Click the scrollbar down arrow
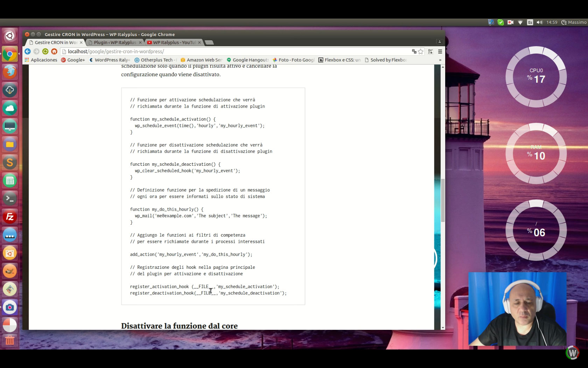The height and width of the screenshot is (368, 588). (443, 327)
